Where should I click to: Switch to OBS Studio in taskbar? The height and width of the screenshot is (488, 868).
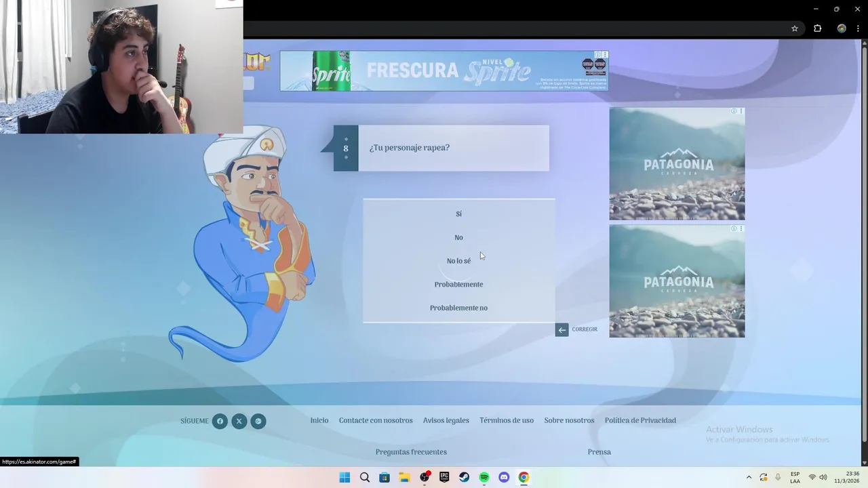pyautogui.click(x=425, y=477)
